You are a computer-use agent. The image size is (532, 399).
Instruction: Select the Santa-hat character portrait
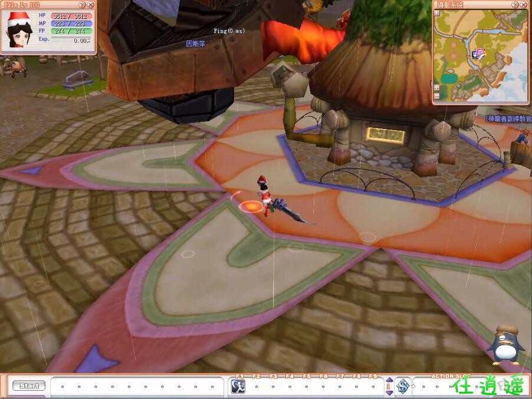[19, 30]
